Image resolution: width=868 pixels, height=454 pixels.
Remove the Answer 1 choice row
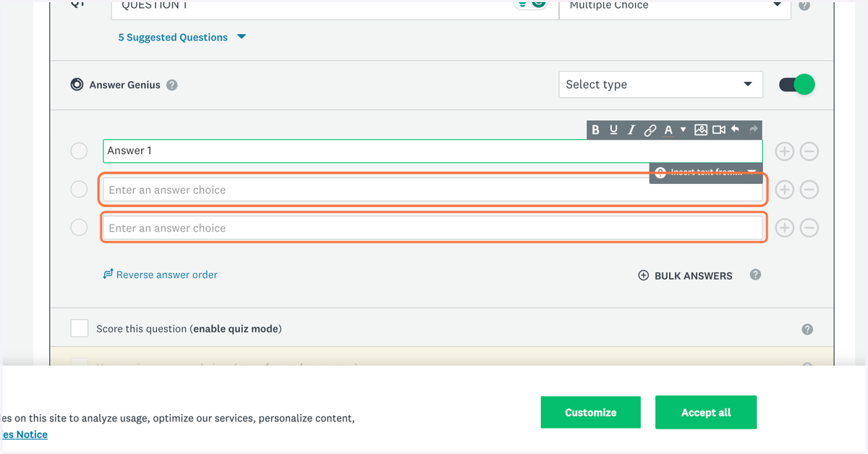809,151
